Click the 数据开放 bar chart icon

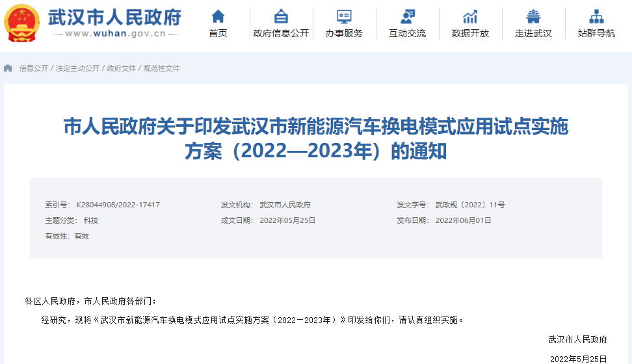pos(470,16)
